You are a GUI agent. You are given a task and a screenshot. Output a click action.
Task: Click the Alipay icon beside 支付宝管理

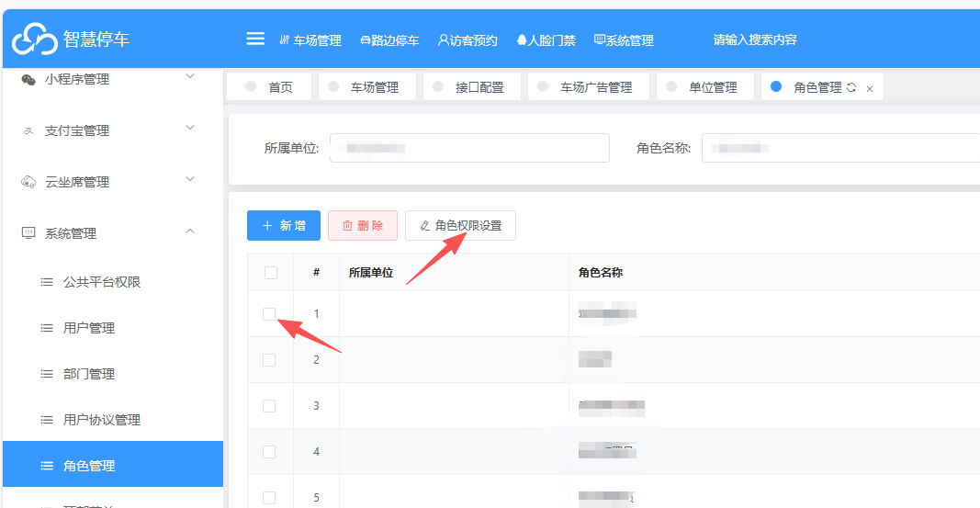coord(28,130)
